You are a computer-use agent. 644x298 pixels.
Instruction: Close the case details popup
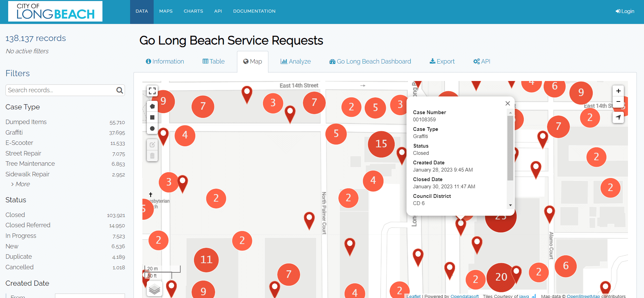click(x=507, y=104)
